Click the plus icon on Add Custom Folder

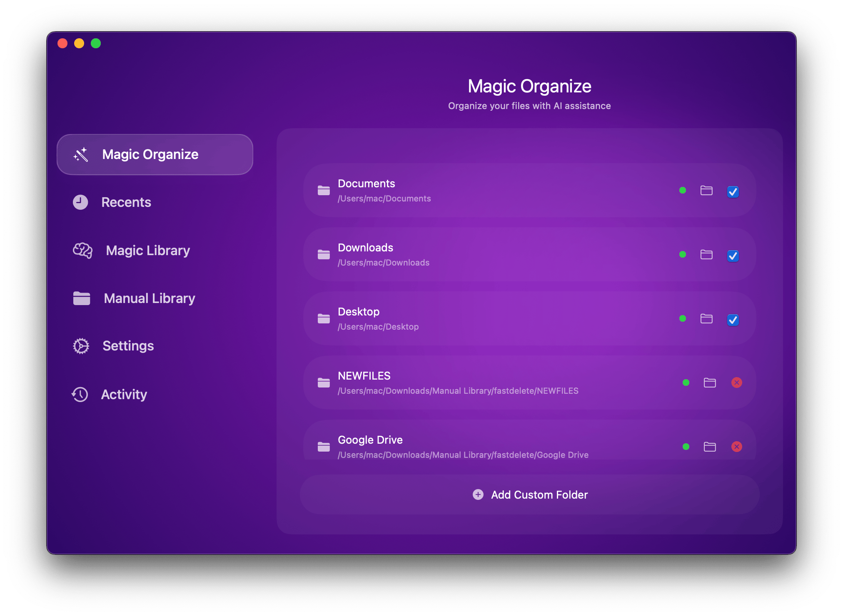click(478, 494)
